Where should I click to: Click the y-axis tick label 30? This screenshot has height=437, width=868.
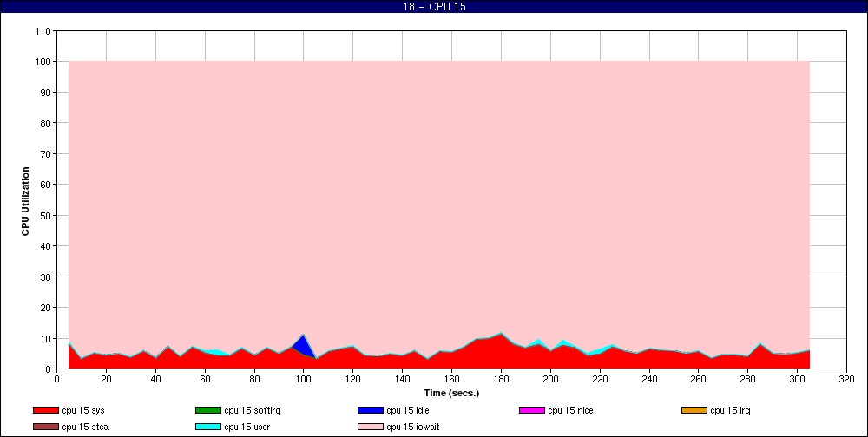click(47, 277)
